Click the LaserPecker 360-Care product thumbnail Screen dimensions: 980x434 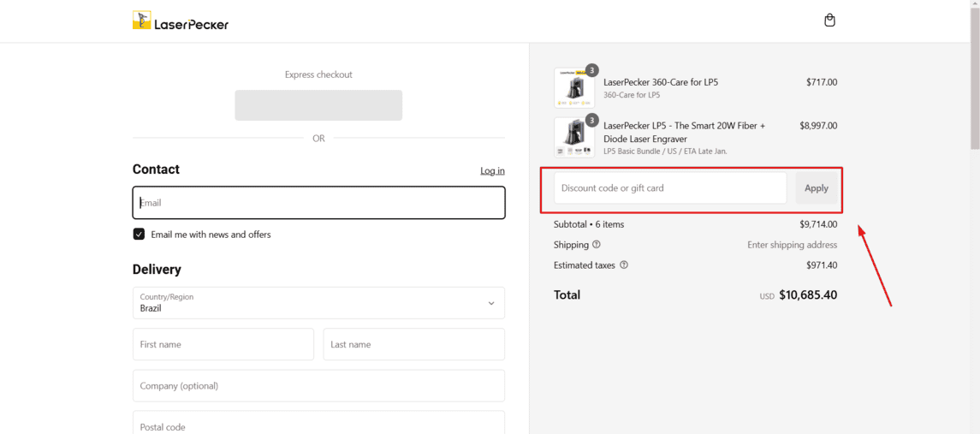(x=573, y=88)
